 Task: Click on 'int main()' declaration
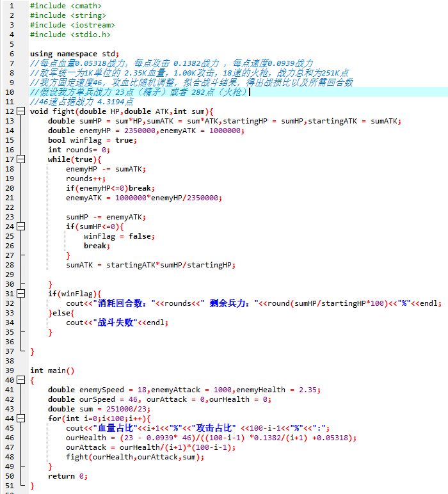pyautogui.click(x=52, y=371)
